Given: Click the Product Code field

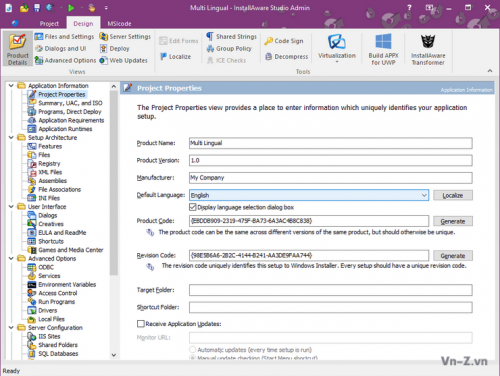Looking at the screenshot, I should pos(309,221).
